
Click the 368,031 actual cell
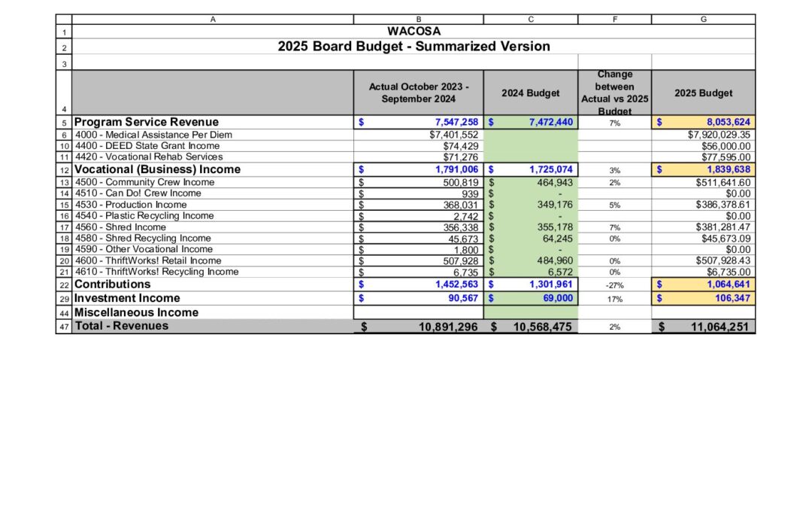pyautogui.click(x=419, y=205)
